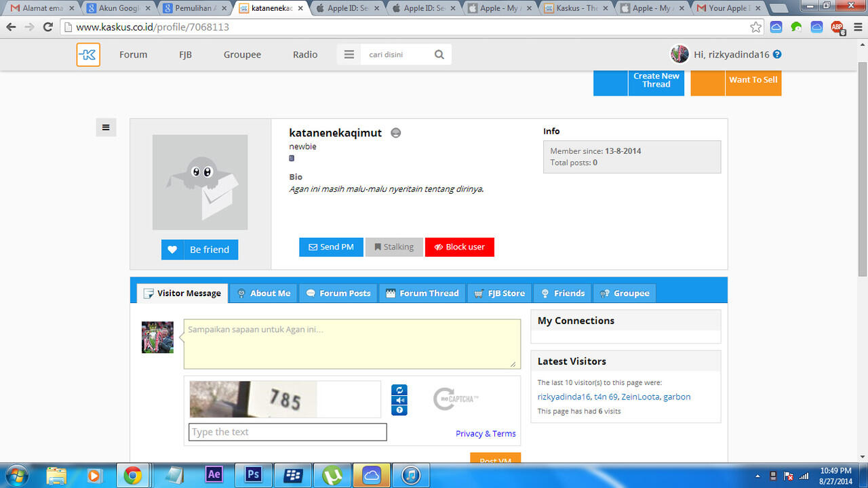Open uTorrent from taskbar

click(x=332, y=475)
